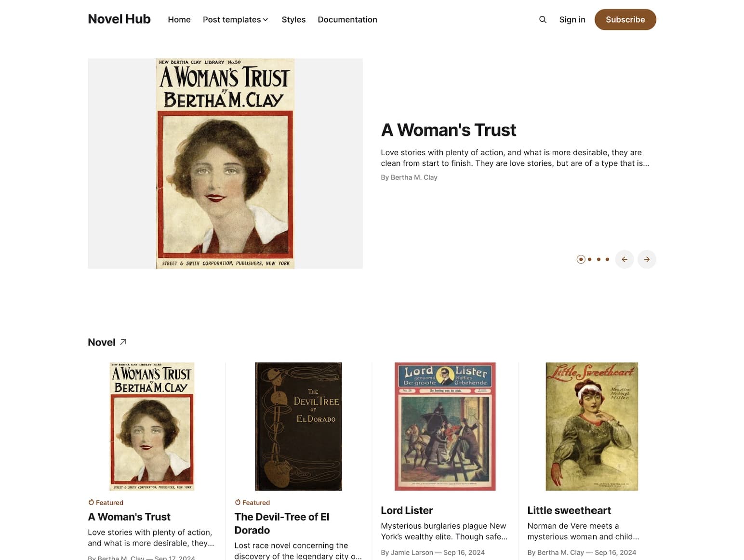Click Featured label on A Woman's Trust card
Image resolution: width=744 pixels, height=560 pixels.
pos(106,503)
